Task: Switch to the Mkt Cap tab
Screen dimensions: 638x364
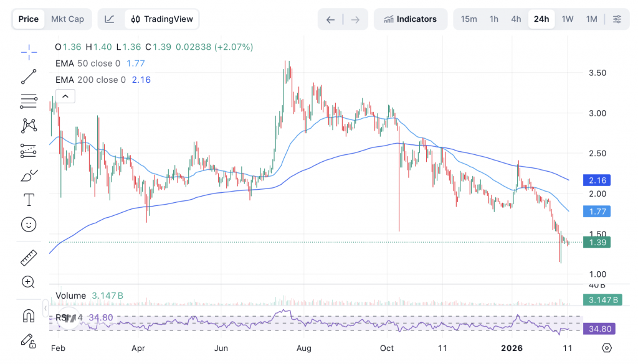Action: point(67,19)
